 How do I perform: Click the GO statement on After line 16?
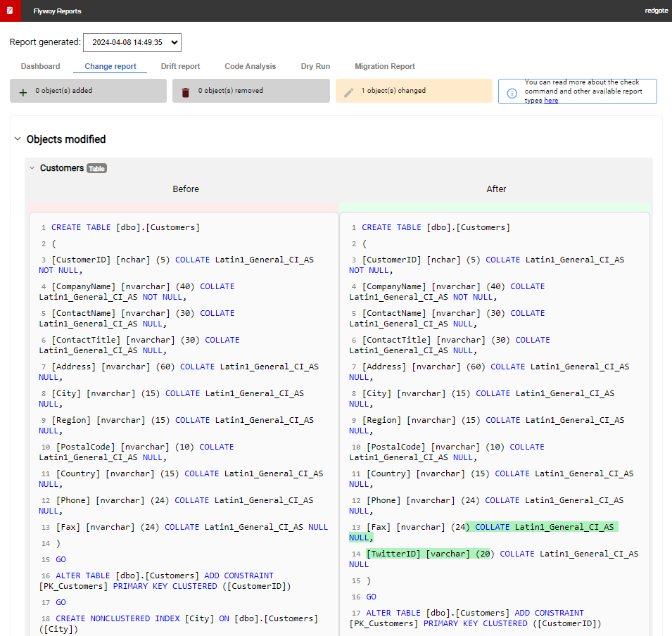(x=371, y=597)
